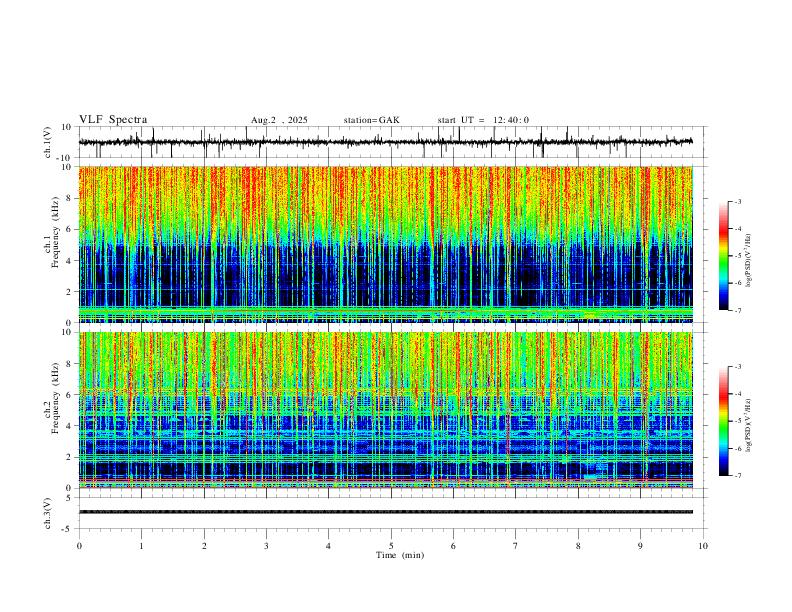Screen dimensions: 792x612
Task: Click the "-5" tick on ch.3(V) axis
Action: click(67, 529)
